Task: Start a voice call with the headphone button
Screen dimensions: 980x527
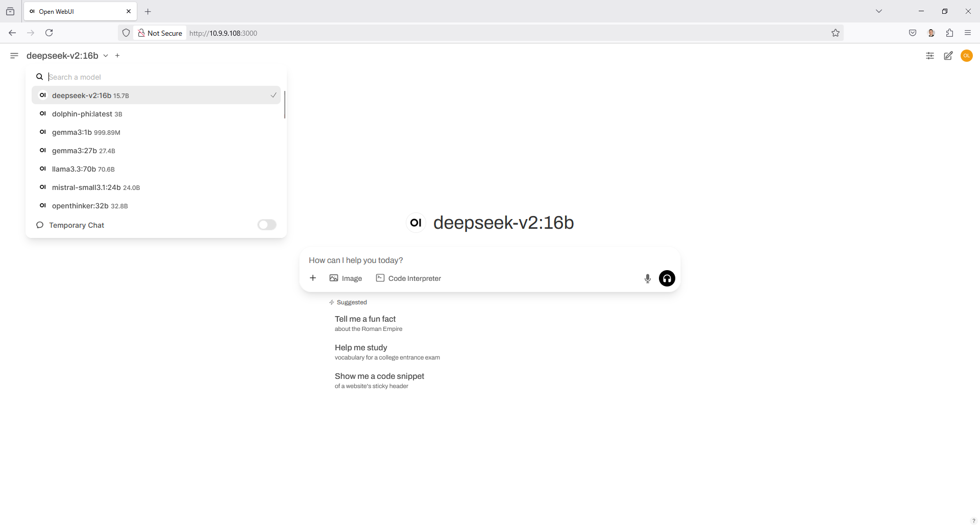Action: tap(667, 278)
